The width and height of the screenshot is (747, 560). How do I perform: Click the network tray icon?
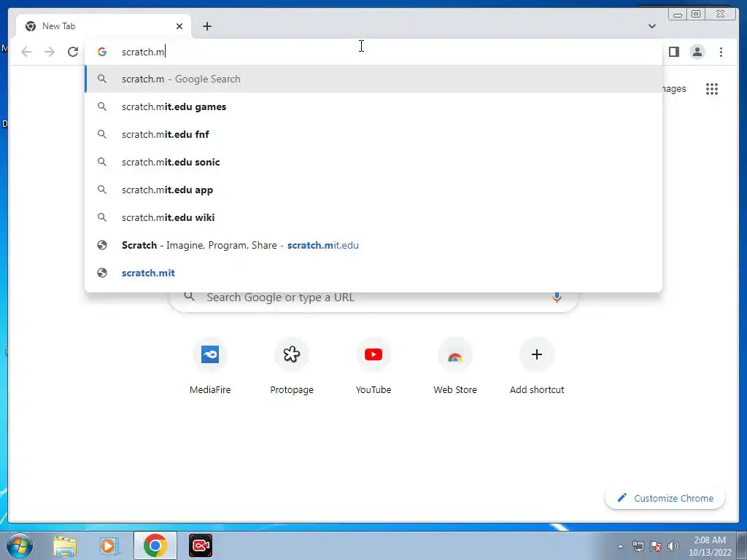pyautogui.click(x=638, y=546)
